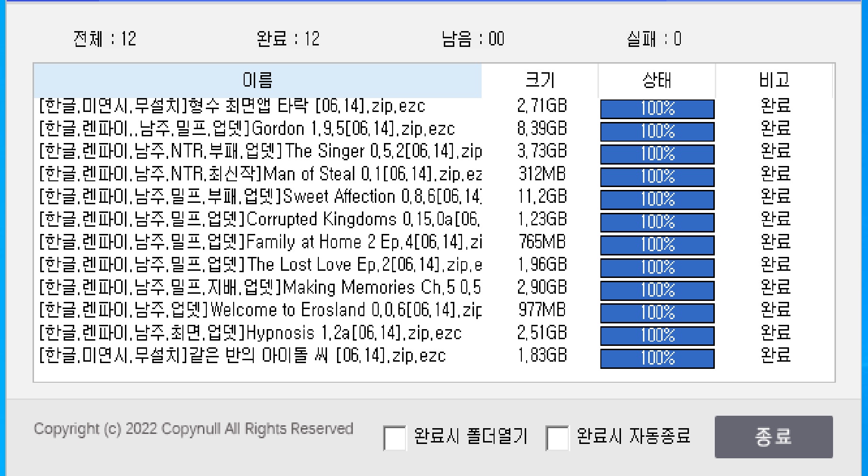The image size is (868, 476).
Task: Enable the 완료시 폴더열기 checkbox
Action: pos(395,438)
